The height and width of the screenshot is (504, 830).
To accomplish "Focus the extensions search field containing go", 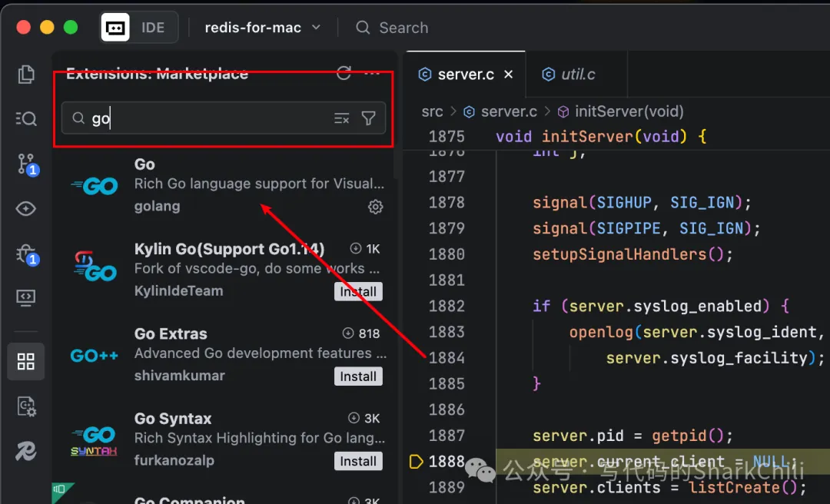I will (224, 118).
